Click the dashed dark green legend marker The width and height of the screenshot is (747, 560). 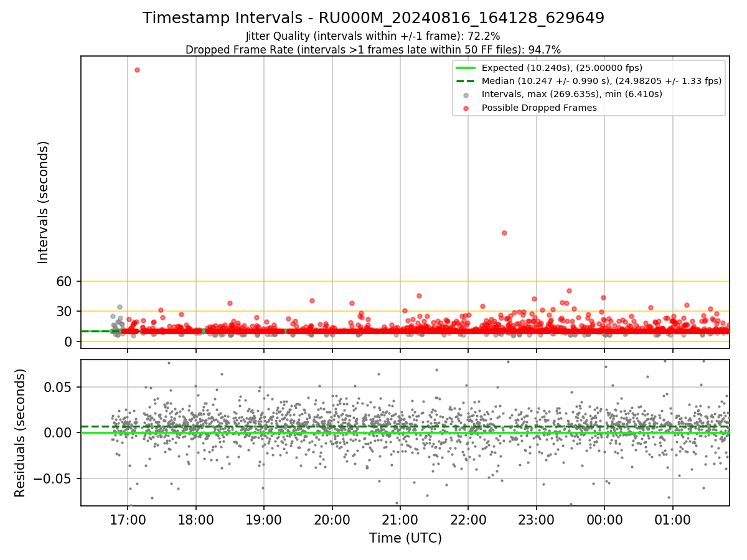pos(466,81)
